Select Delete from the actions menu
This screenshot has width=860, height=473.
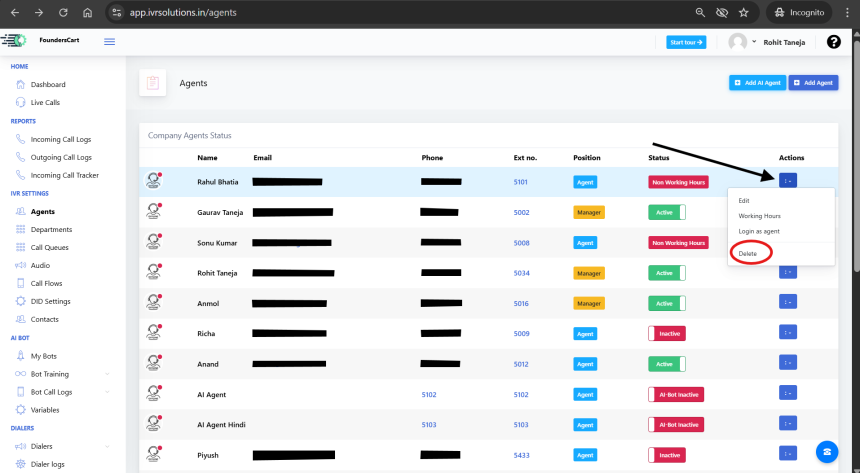tap(748, 254)
